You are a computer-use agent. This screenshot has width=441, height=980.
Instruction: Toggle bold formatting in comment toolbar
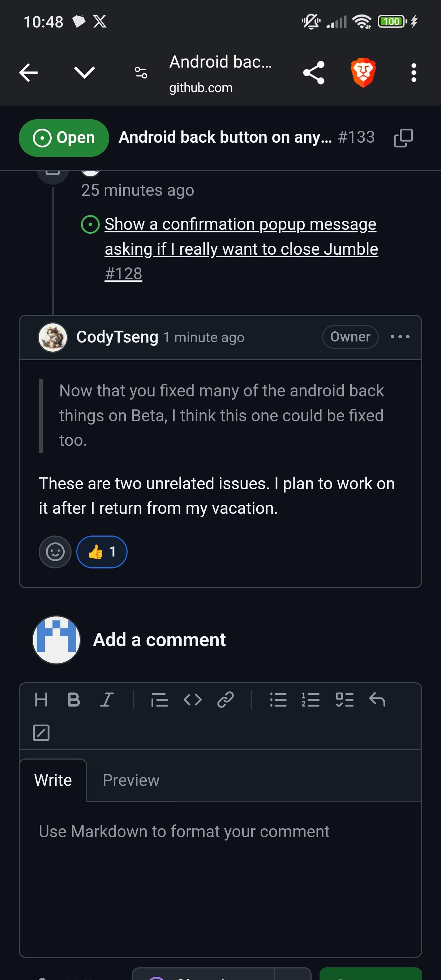[74, 700]
